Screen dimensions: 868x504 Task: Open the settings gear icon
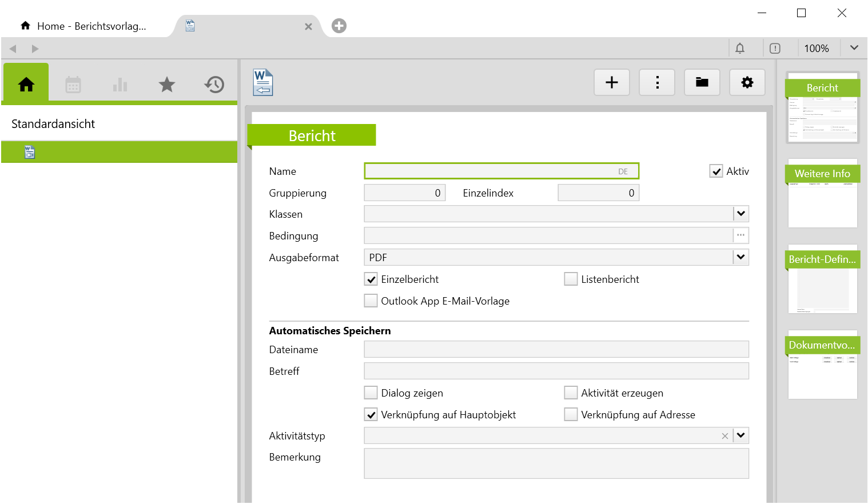[747, 83]
